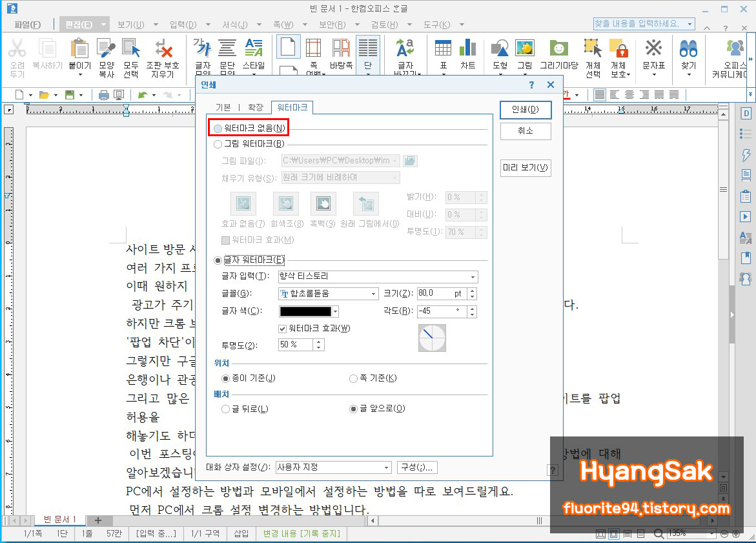Click the angle dial preview control
The image size is (756, 543).
432,338
